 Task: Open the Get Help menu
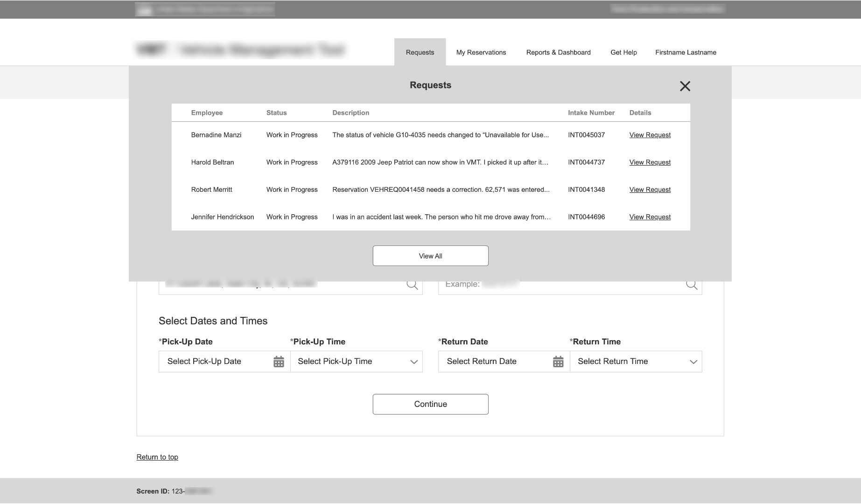tap(623, 52)
